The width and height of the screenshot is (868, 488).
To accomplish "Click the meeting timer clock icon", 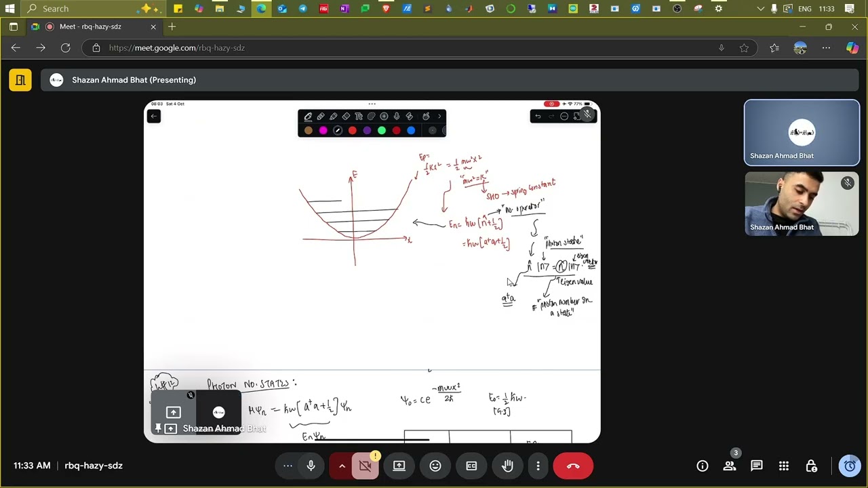I will click(850, 466).
